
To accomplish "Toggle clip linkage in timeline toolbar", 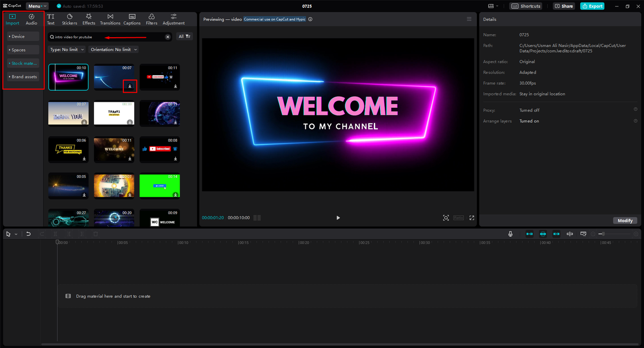I will [556, 234].
